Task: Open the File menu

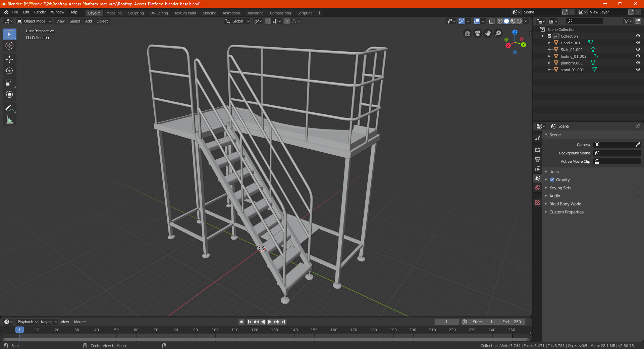Action: coord(15,12)
